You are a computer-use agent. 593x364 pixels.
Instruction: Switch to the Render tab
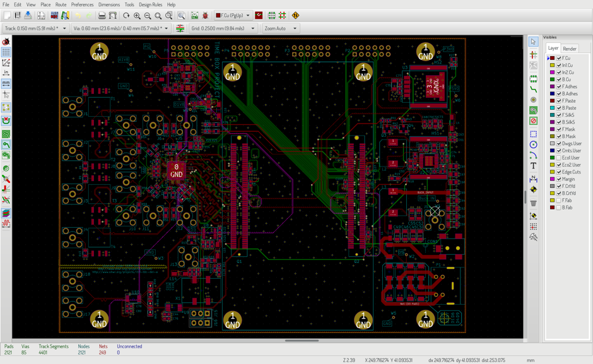569,49
